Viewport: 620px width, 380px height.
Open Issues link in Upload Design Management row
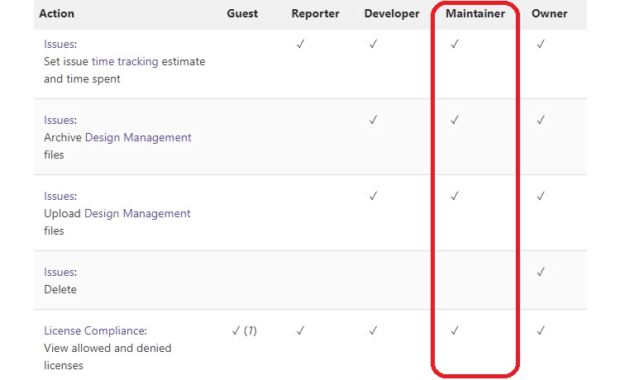[x=60, y=196]
